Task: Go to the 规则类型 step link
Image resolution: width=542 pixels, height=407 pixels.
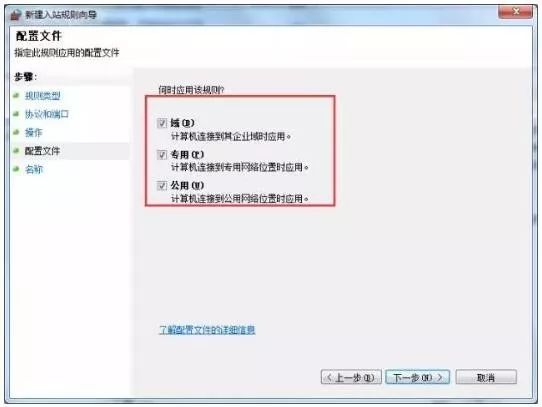Action: [43, 96]
